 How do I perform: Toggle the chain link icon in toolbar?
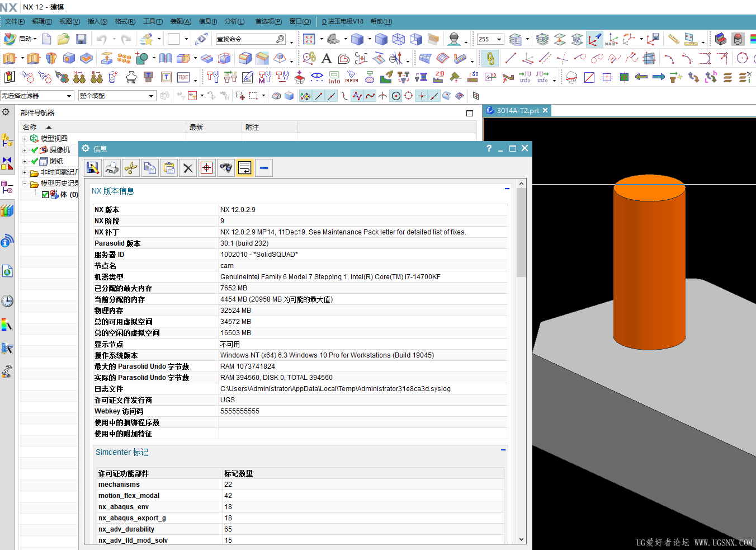point(490,58)
